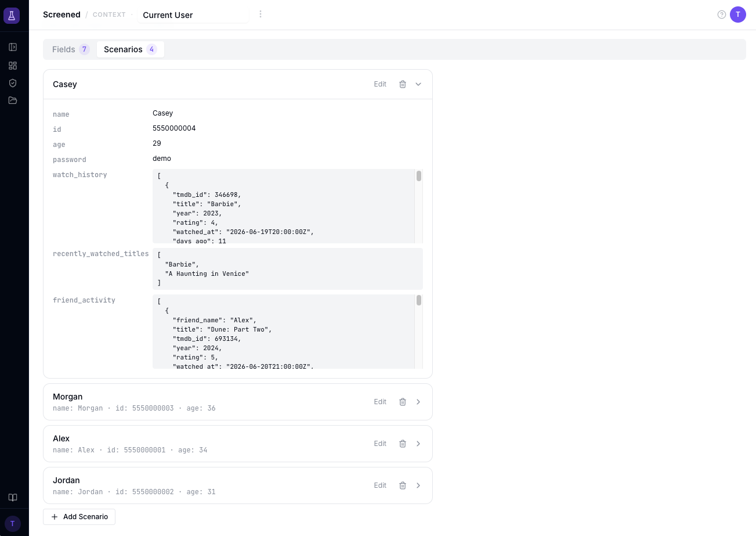Open the three-dot menu beside Current User
The height and width of the screenshot is (536, 756).
(x=261, y=14)
